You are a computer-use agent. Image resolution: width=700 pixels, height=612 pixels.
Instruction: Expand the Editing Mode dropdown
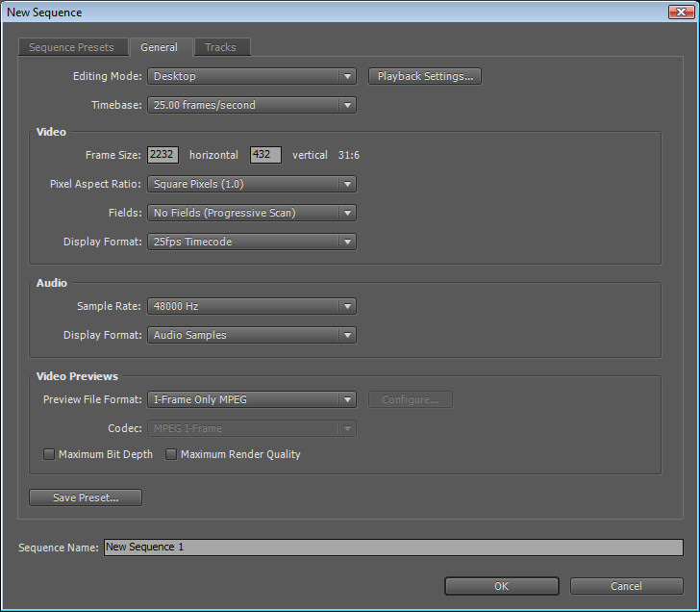(251, 76)
